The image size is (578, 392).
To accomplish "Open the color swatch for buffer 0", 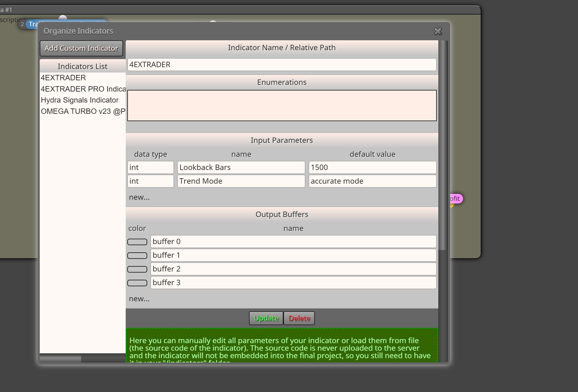I will click(137, 242).
